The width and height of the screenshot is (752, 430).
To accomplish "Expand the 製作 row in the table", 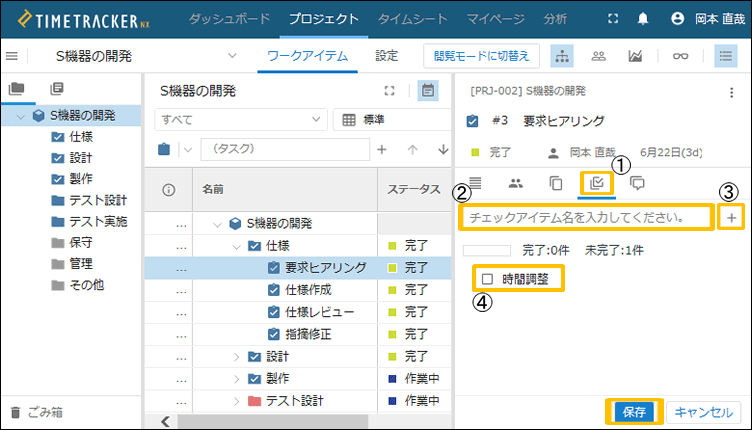I will pyautogui.click(x=236, y=379).
